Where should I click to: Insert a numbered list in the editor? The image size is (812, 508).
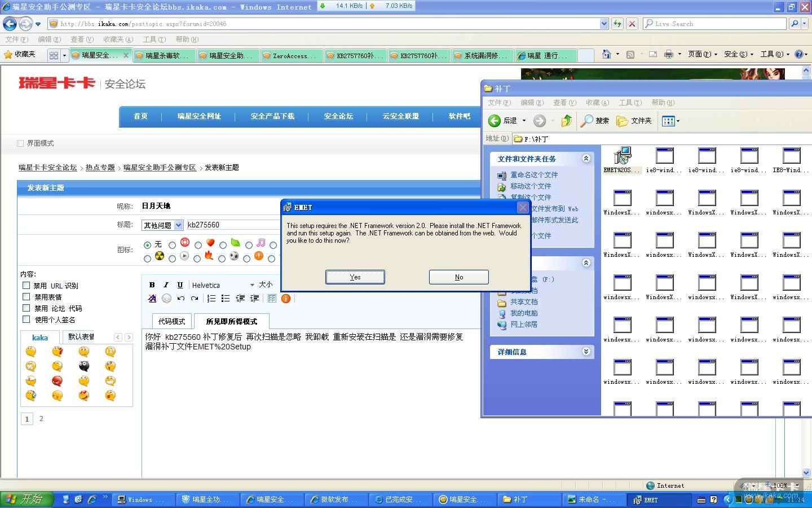tap(211, 299)
